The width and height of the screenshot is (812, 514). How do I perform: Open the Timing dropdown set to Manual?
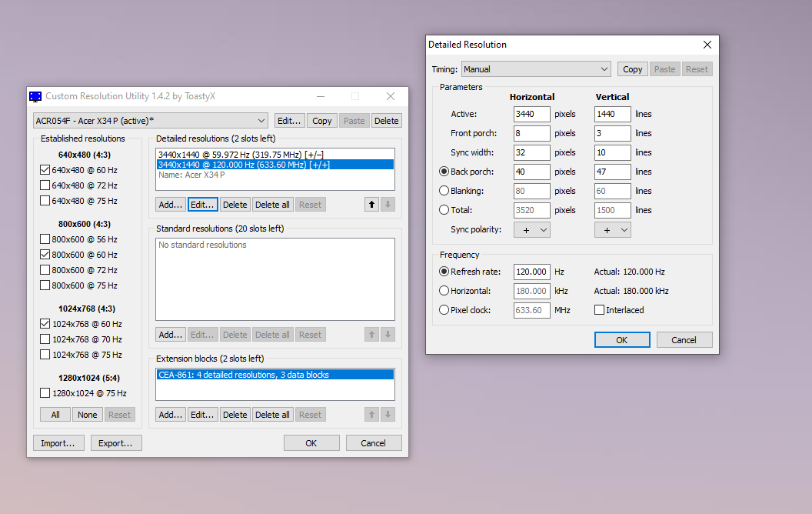pos(536,69)
